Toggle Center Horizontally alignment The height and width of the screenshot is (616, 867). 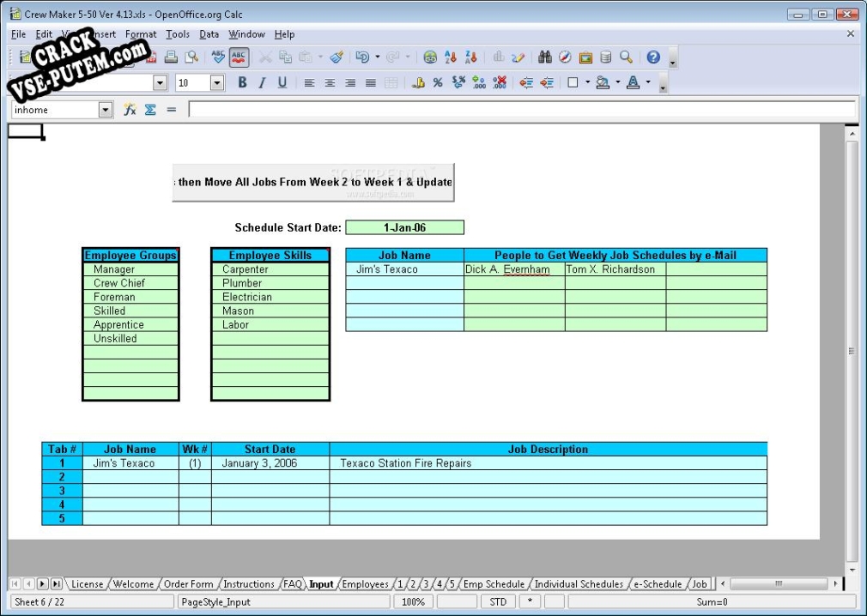point(330,82)
